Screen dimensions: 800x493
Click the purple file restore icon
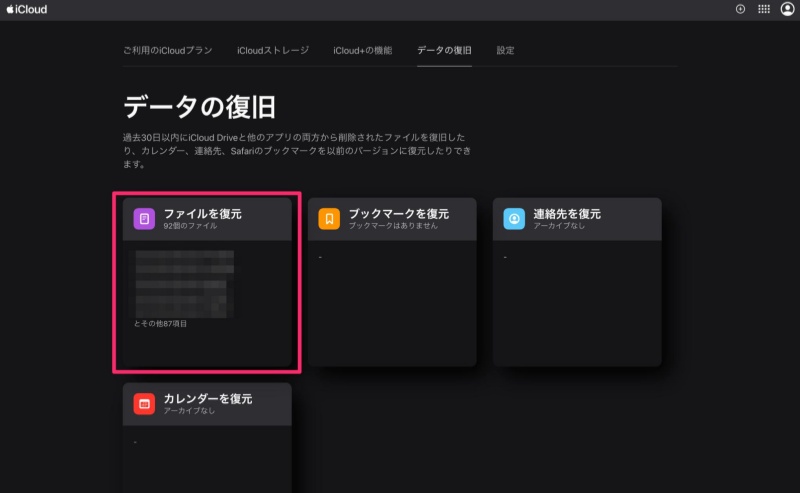(144, 219)
